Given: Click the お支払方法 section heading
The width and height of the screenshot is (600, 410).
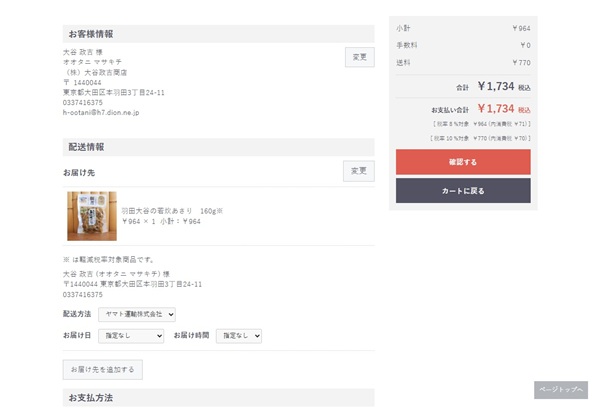Looking at the screenshot, I should click(x=91, y=398).
